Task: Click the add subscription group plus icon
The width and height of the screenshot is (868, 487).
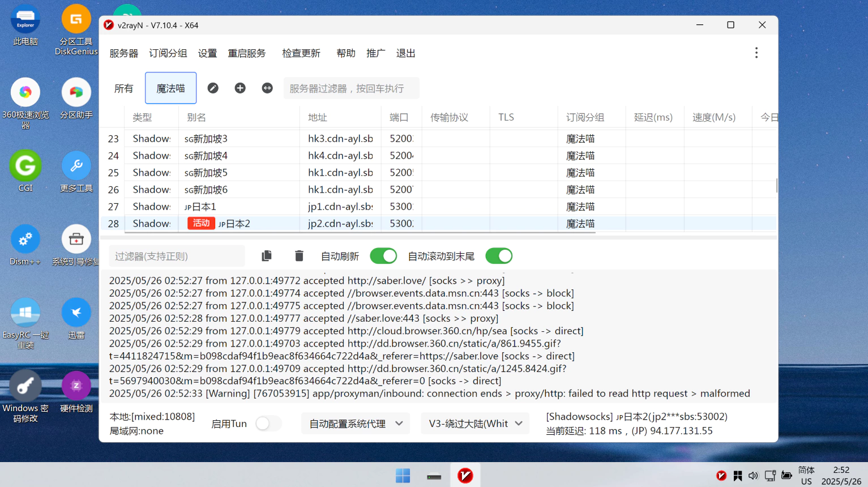Action: tap(240, 88)
